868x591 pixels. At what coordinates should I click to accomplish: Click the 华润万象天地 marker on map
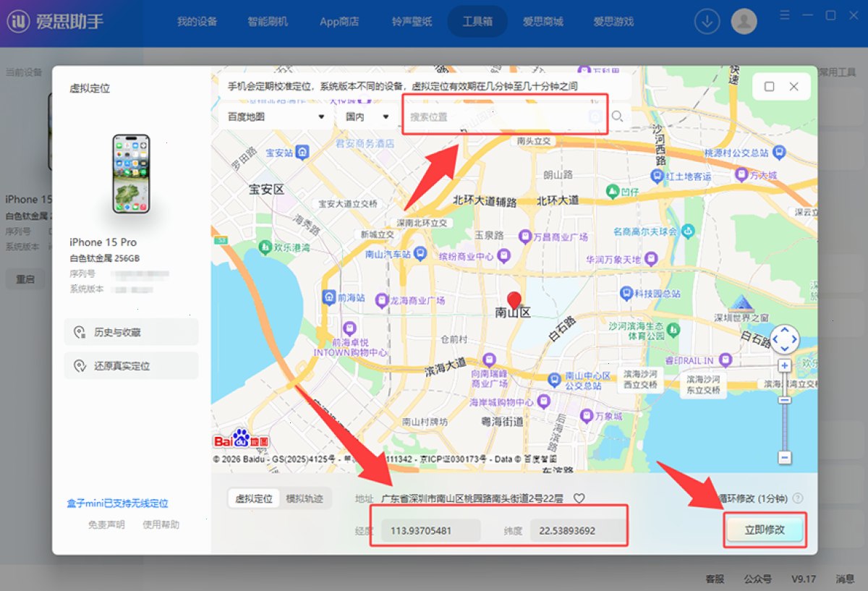(651, 259)
